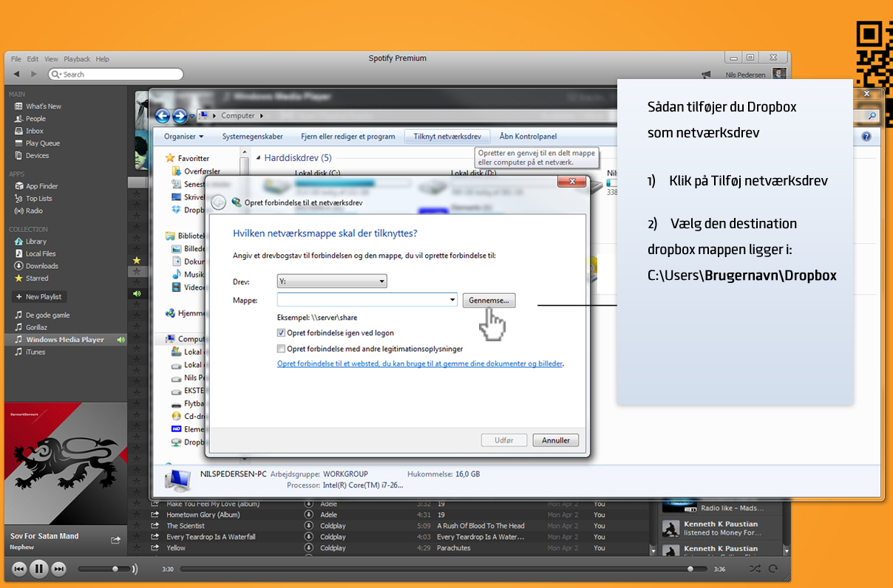This screenshot has width=893, height=588.
Task: Click Tilknyt netværksdrev toolbar button
Action: pyautogui.click(x=447, y=137)
